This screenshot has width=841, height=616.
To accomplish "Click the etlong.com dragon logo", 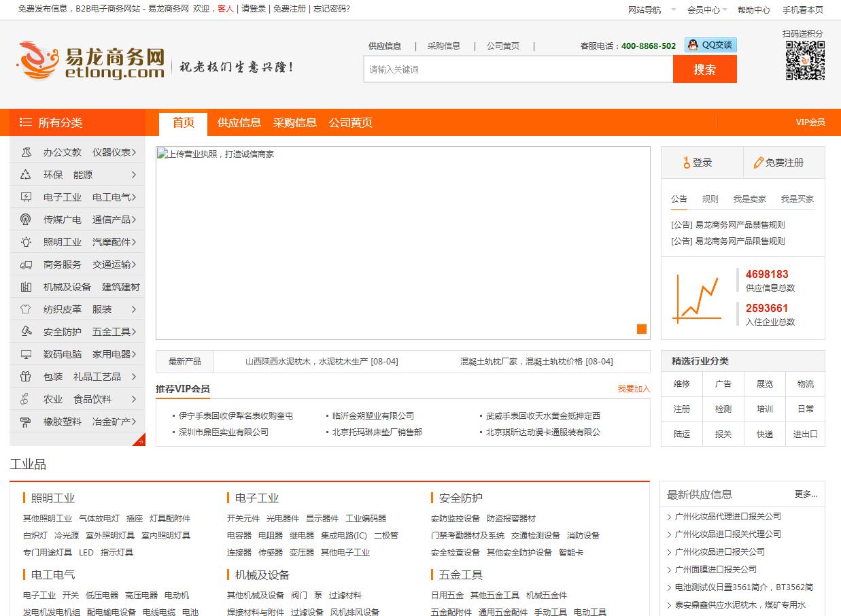I will point(92,61).
